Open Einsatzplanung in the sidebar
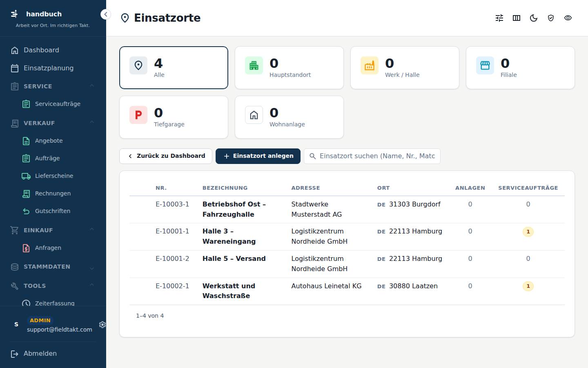Image resolution: width=588 pixels, height=368 pixels. (x=53, y=68)
